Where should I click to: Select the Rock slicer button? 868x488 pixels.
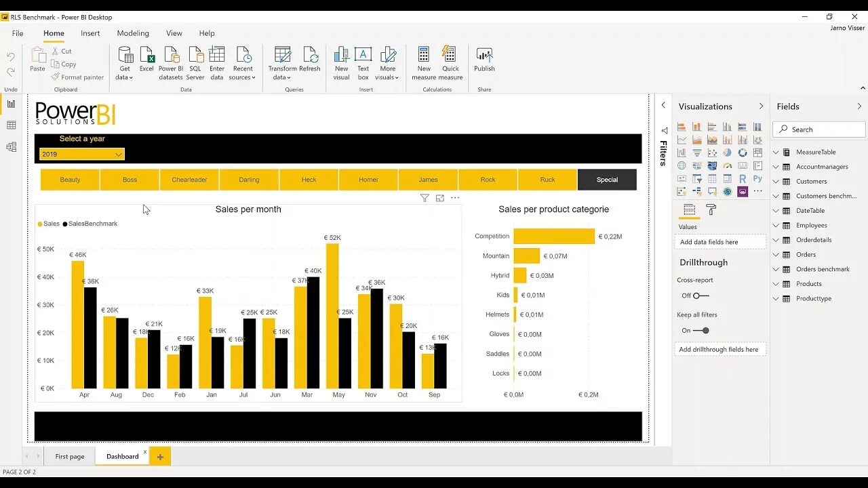point(488,180)
